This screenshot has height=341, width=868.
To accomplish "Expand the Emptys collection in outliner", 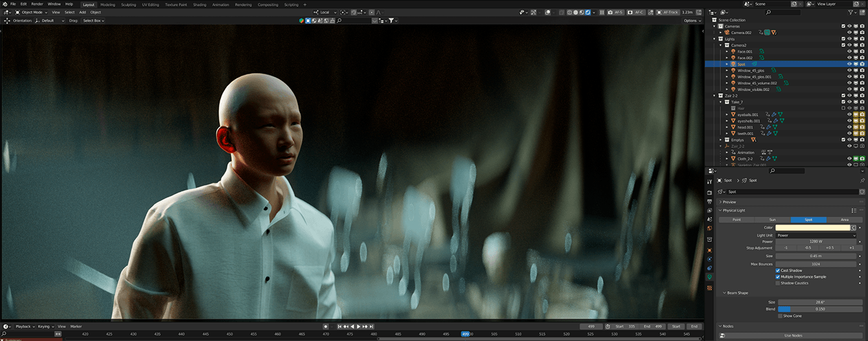I will coord(720,140).
